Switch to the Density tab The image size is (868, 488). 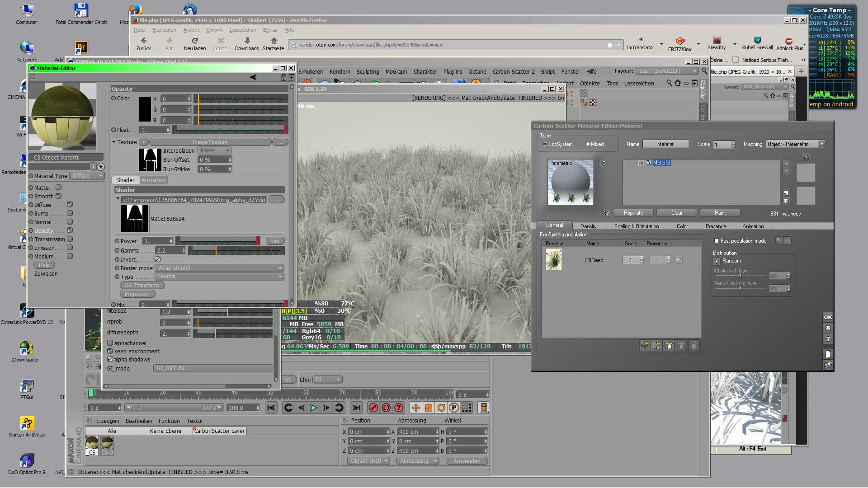point(588,226)
